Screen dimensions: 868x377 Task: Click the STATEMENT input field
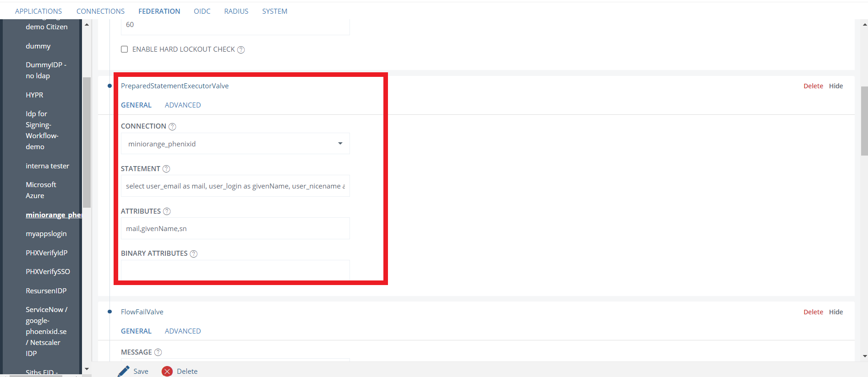click(235, 186)
